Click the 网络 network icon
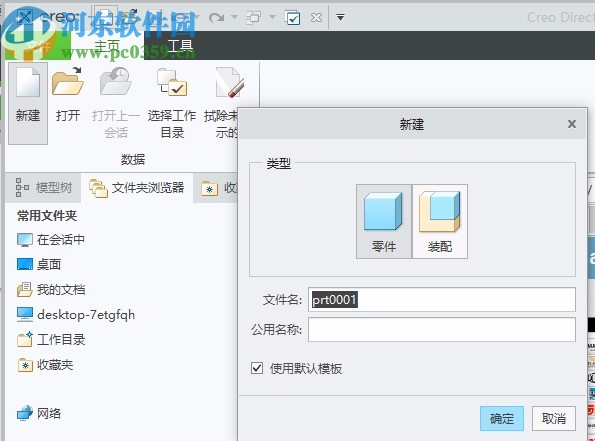The image size is (595, 441). (x=25, y=413)
